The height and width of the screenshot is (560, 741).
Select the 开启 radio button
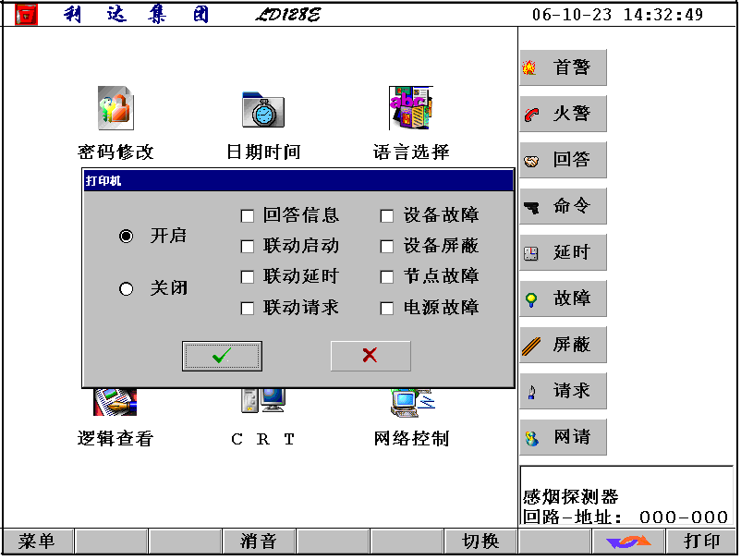pos(127,237)
